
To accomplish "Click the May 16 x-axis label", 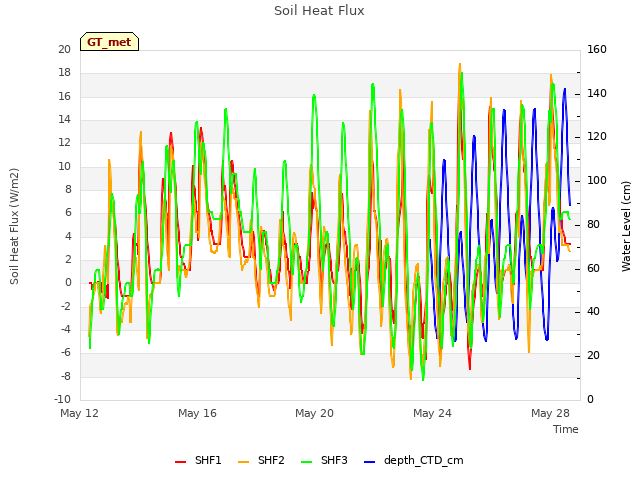I will pyautogui.click(x=198, y=413).
